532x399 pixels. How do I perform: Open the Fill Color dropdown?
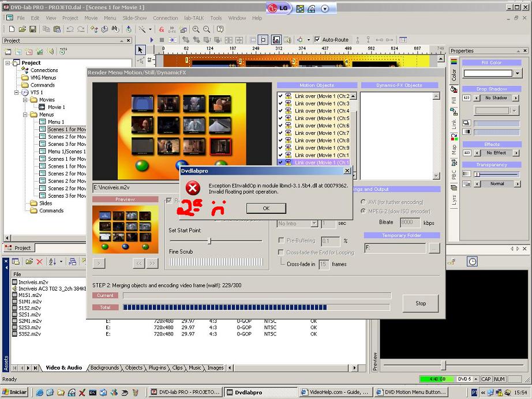pos(517,73)
